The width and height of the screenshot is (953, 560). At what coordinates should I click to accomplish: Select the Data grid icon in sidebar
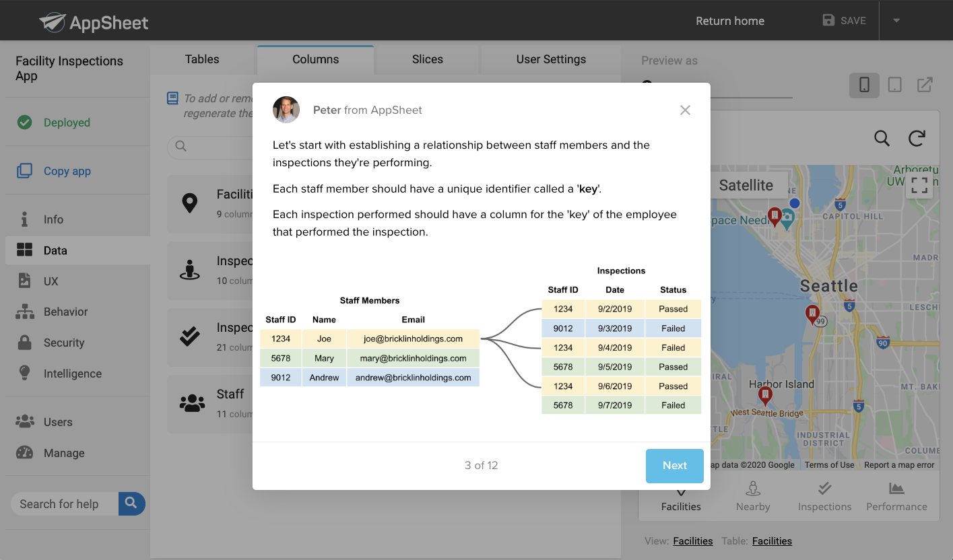pos(24,250)
